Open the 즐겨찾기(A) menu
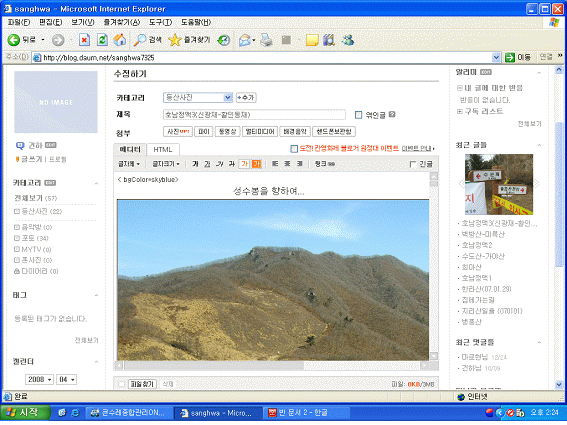Viewport: 567px width, 425px height. (122, 22)
